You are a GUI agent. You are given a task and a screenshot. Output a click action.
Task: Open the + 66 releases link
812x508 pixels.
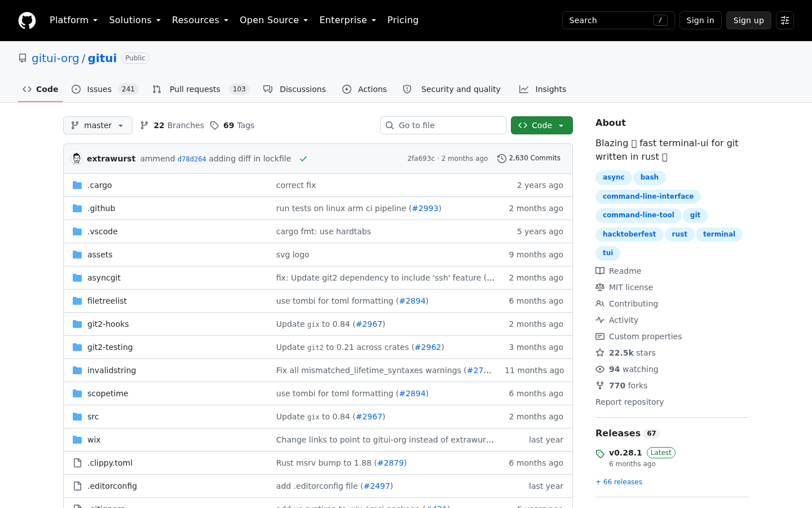pos(619,482)
